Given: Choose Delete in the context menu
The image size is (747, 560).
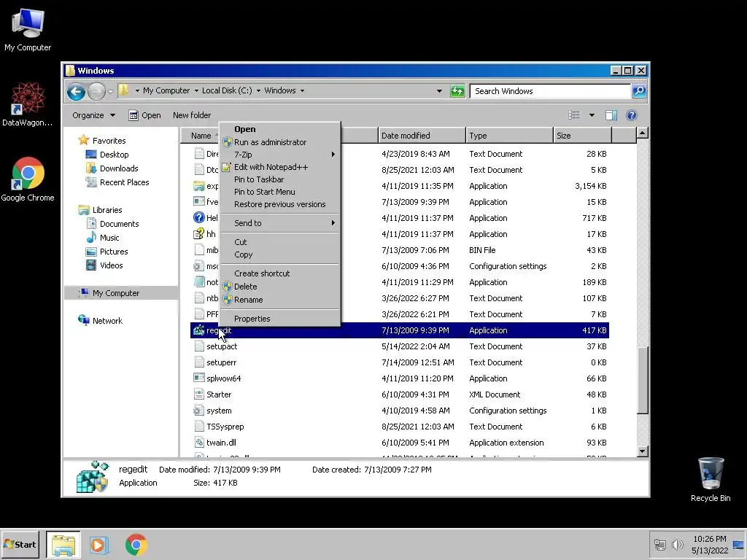Looking at the screenshot, I should tap(279, 286).
